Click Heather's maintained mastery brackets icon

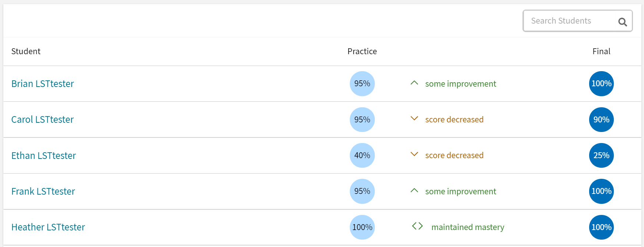tap(417, 226)
